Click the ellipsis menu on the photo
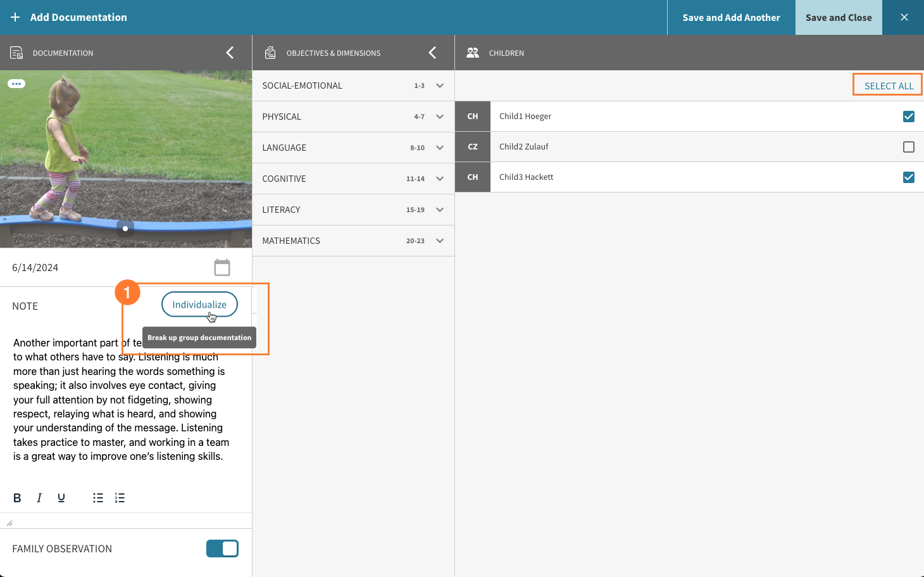The width and height of the screenshot is (924, 577). 16,83
